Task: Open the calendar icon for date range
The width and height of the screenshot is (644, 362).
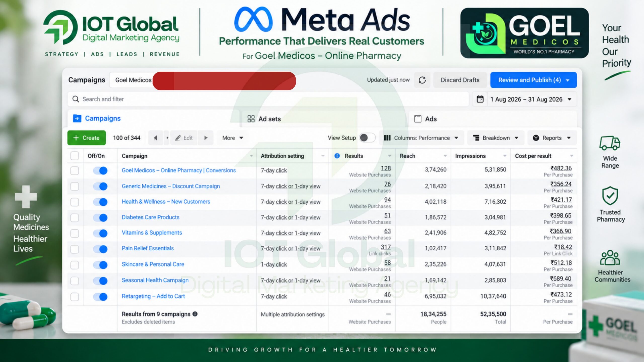Action: [x=480, y=99]
